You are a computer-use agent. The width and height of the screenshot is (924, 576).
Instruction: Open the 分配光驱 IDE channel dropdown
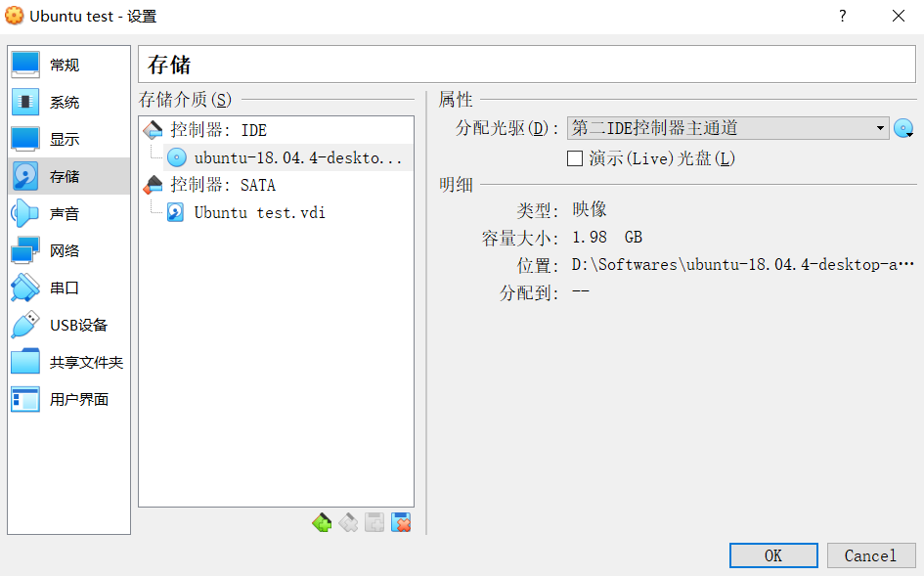(x=727, y=128)
